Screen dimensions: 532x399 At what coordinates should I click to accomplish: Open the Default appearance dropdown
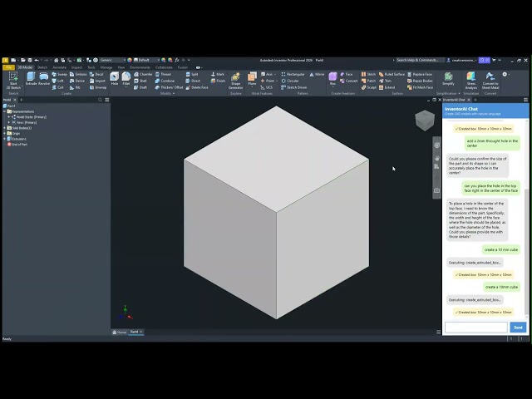(147, 60)
